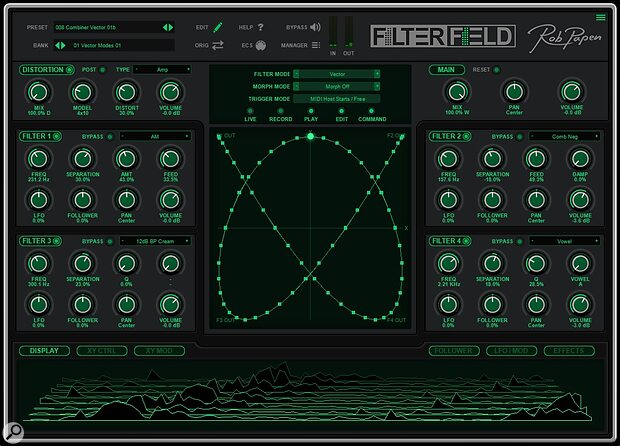Click the Main Mix knob
Image resolution: width=620 pixels, height=446 pixels.
point(457,92)
